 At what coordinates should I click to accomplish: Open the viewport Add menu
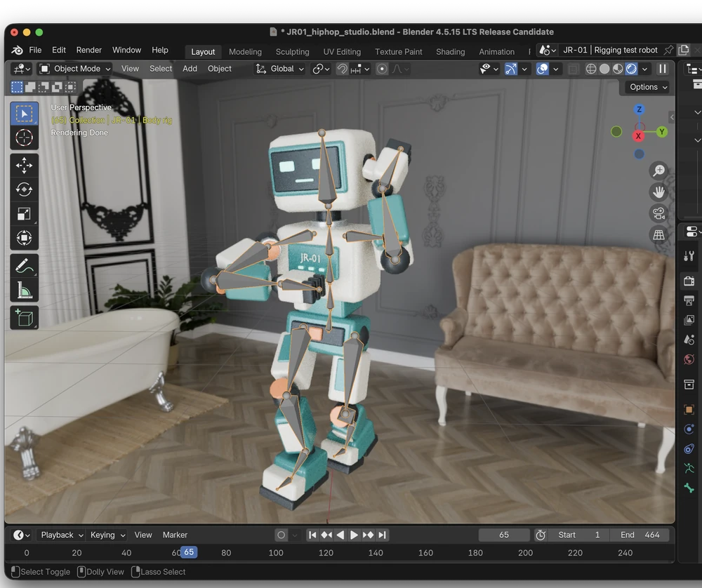[x=190, y=69]
